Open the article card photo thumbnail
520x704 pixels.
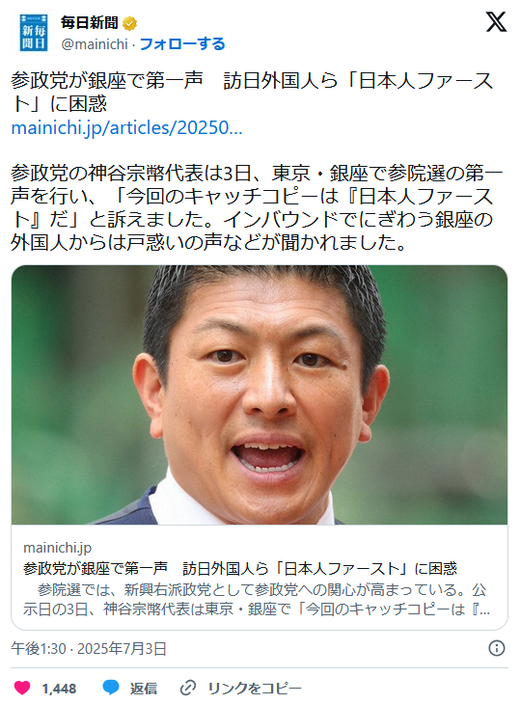click(260, 395)
